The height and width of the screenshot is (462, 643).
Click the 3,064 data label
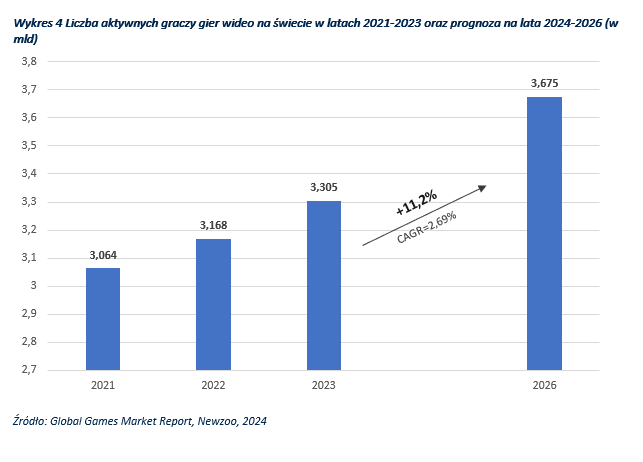point(103,257)
